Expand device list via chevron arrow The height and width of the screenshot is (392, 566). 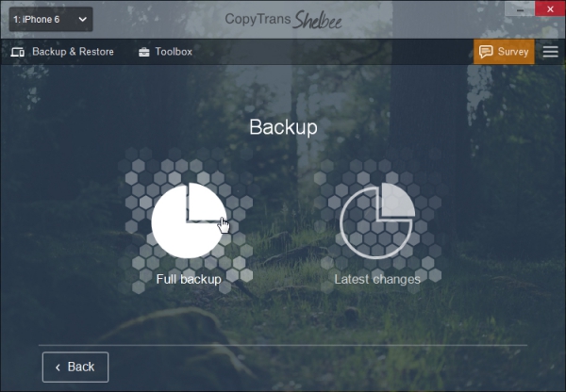(x=83, y=19)
